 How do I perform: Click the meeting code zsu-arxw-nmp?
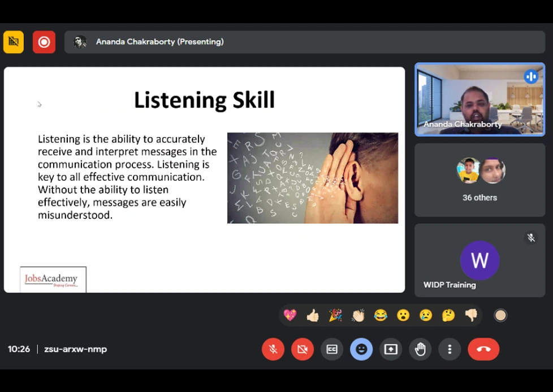[75, 349]
